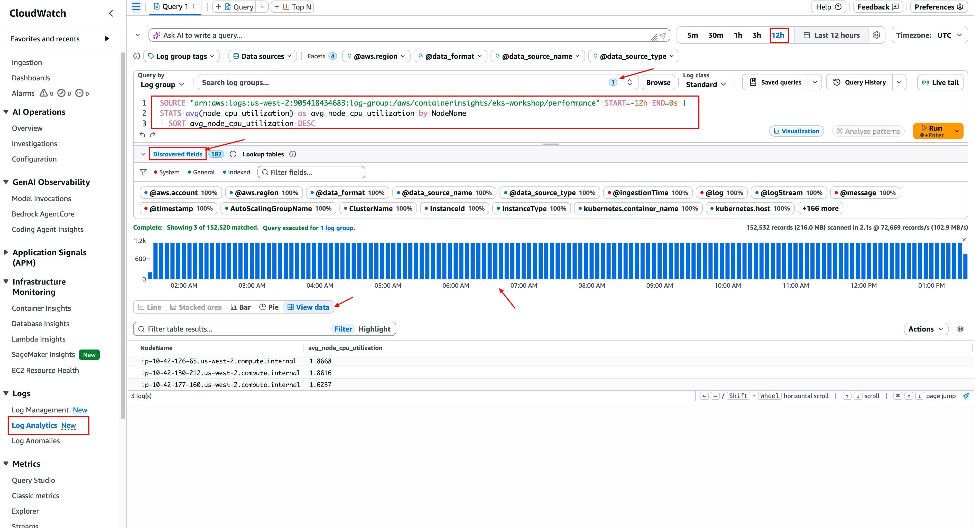This screenshot has height=528, width=980.
Task: Open the 1 log group link
Action: pos(337,228)
